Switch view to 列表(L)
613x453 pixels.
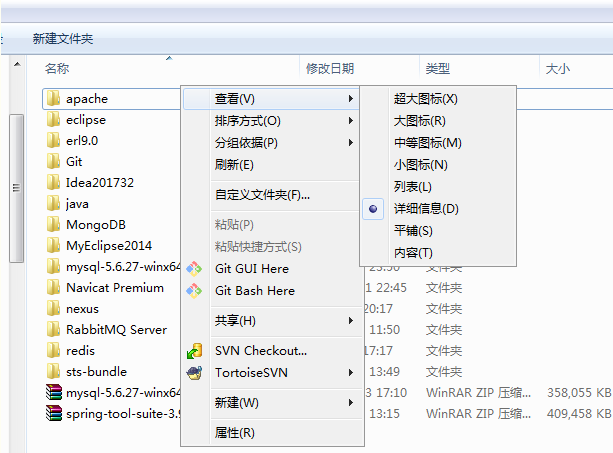pyautogui.click(x=412, y=187)
